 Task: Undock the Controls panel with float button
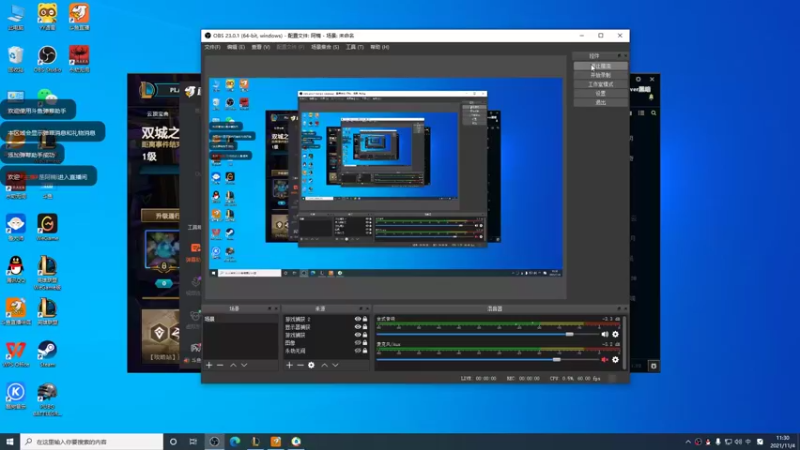click(x=619, y=56)
